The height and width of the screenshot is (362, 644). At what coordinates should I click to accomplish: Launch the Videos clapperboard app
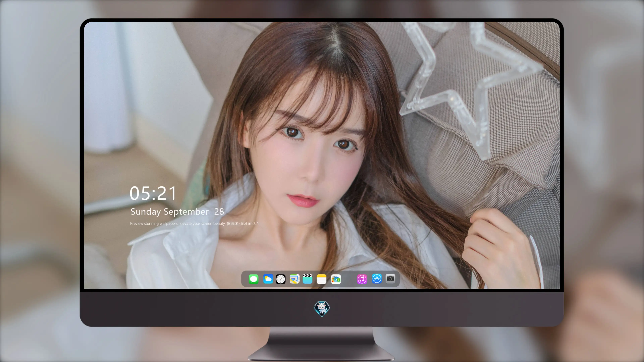pos(308,279)
